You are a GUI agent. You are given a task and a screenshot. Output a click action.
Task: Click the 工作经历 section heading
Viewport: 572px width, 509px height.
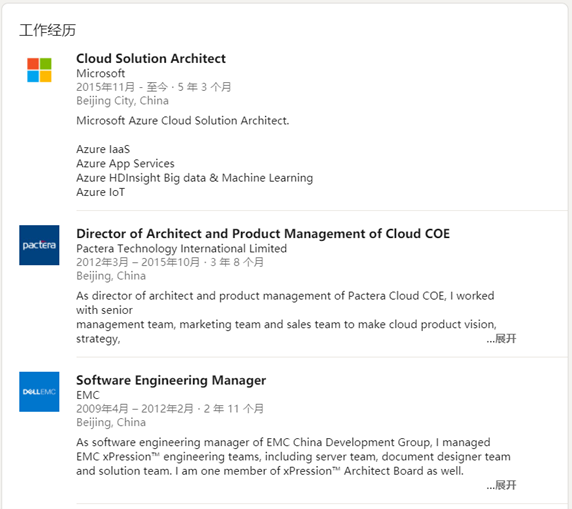(x=47, y=30)
